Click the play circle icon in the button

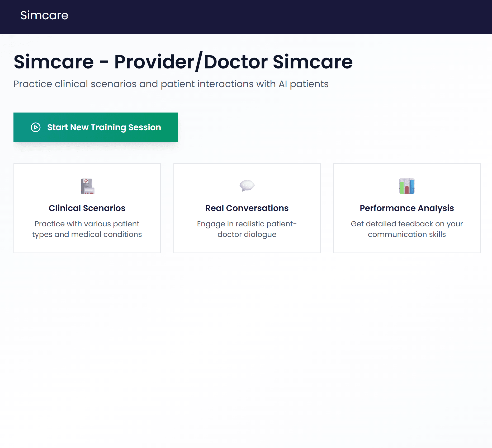click(x=36, y=127)
